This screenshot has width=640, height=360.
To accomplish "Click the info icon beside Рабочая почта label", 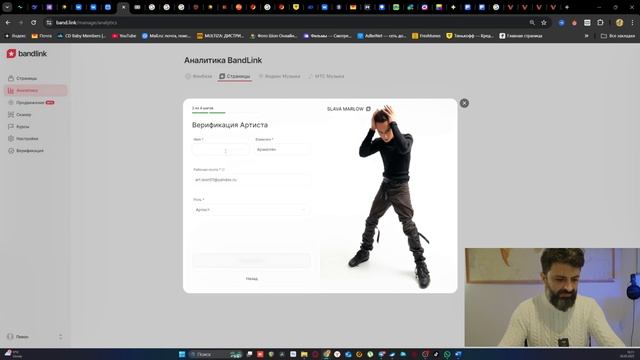I will 223,169.
